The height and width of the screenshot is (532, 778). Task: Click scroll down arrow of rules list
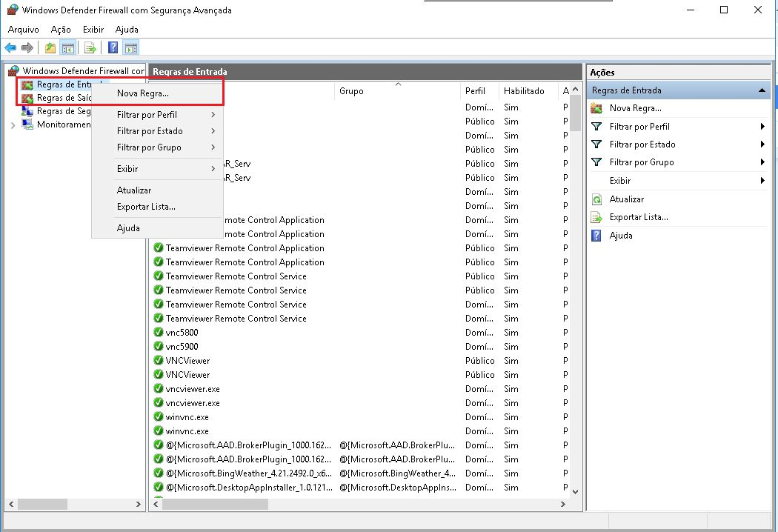pyautogui.click(x=575, y=492)
